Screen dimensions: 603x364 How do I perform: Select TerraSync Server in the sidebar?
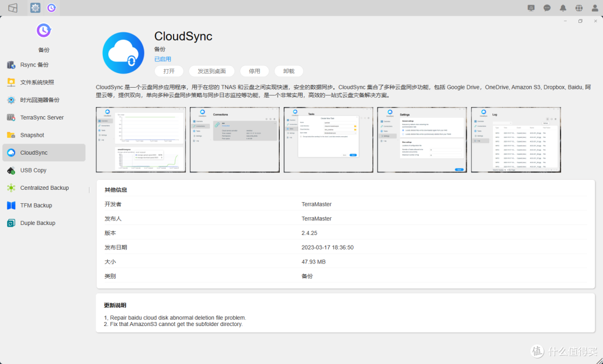coord(44,118)
